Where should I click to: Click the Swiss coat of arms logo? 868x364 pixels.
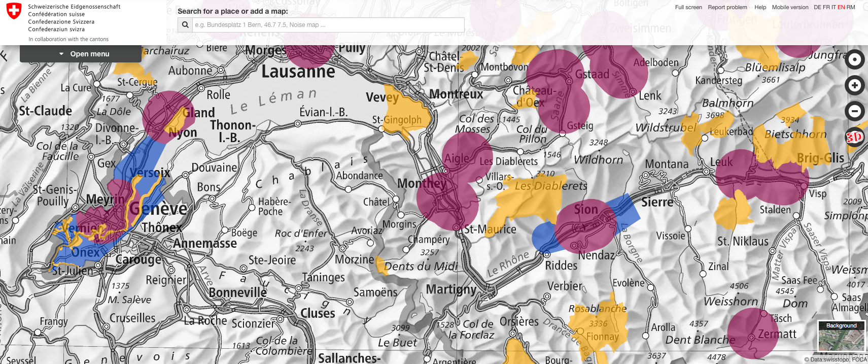point(14,11)
